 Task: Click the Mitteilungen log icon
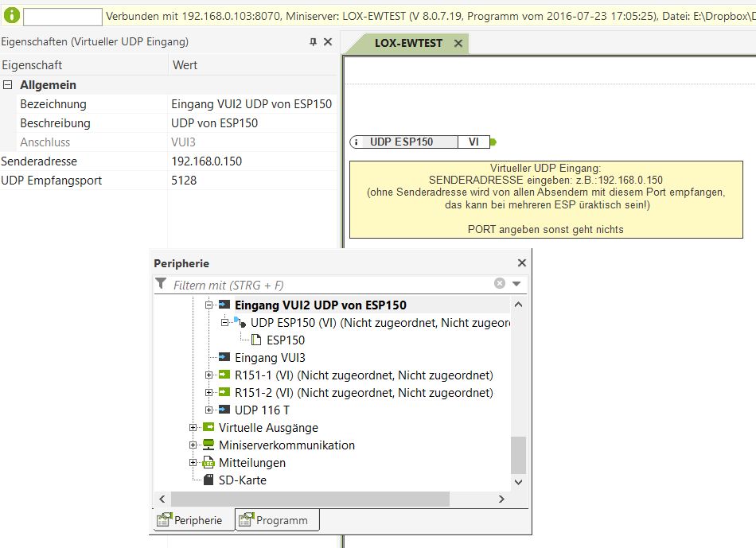coord(208,462)
